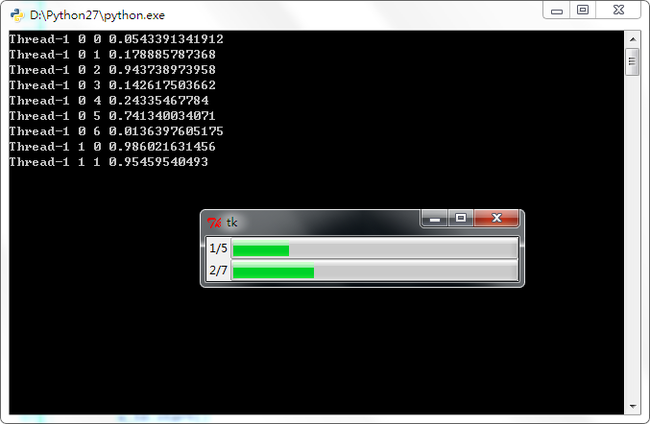The image size is (650, 424).
Task: Click the 1/5 progress bar
Action: (375, 248)
